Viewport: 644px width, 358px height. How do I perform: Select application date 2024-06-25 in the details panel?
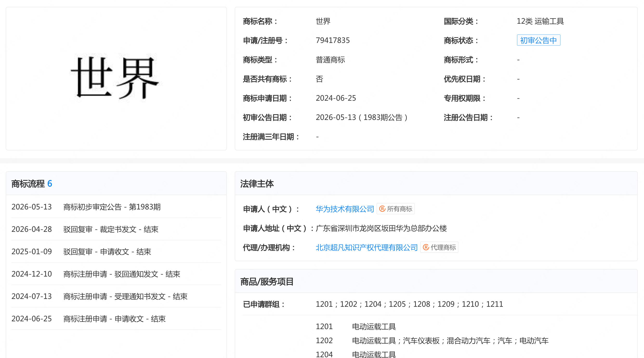point(336,98)
